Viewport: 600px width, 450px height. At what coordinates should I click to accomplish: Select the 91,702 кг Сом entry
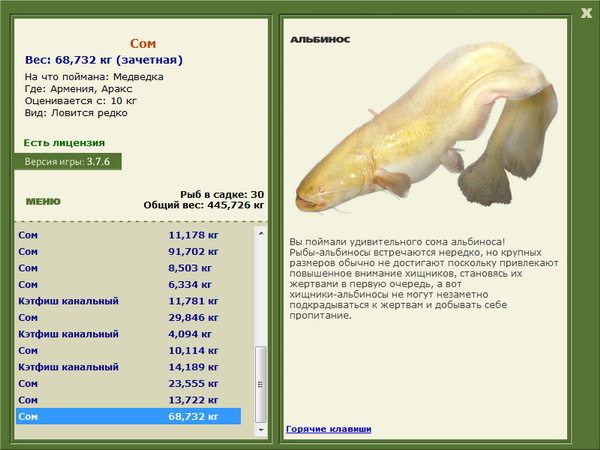pos(129,252)
